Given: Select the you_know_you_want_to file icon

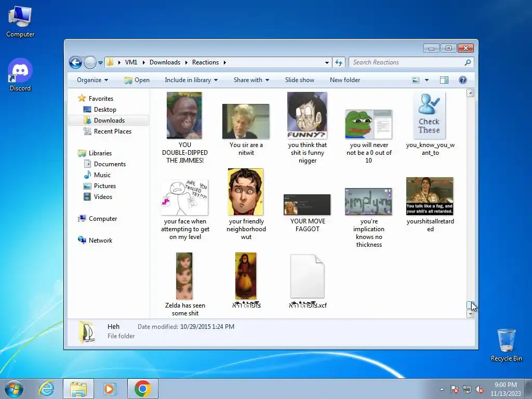Looking at the screenshot, I should [430, 115].
